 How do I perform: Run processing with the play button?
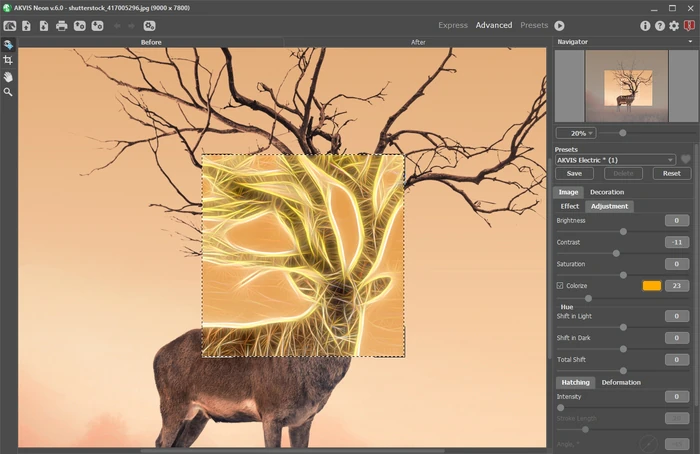(x=559, y=26)
